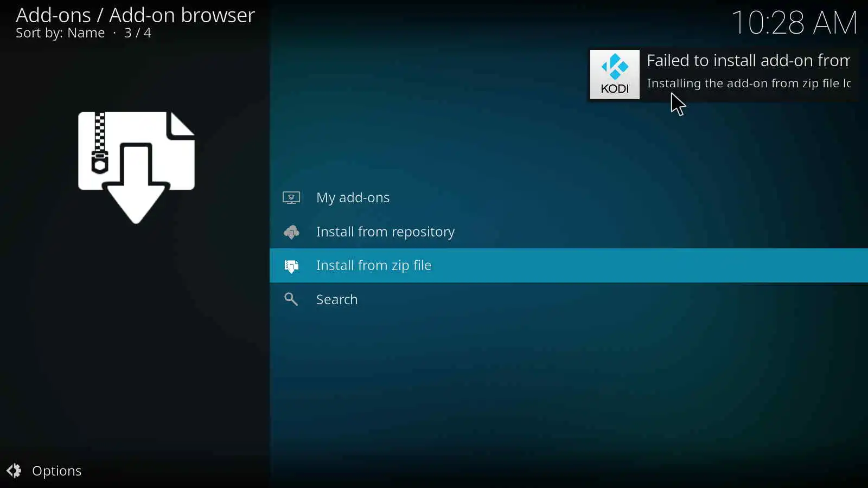Click the Kodi logo in notification
868x488 pixels.
point(615,75)
